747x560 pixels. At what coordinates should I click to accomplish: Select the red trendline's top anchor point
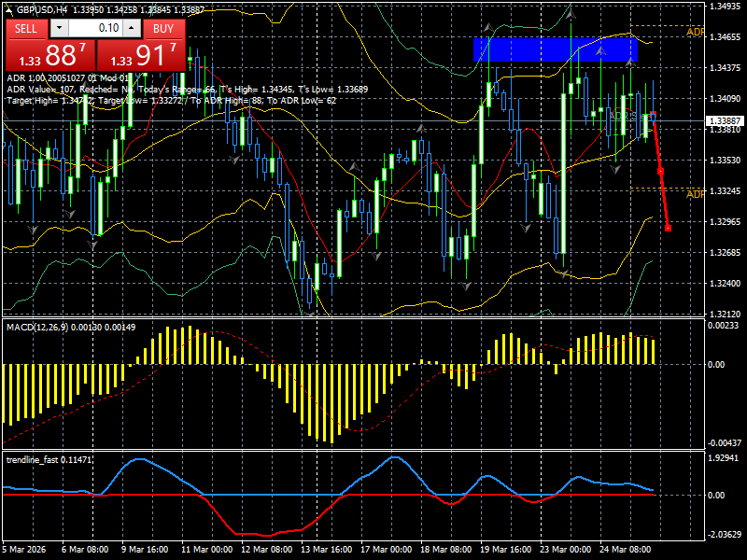point(653,114)
